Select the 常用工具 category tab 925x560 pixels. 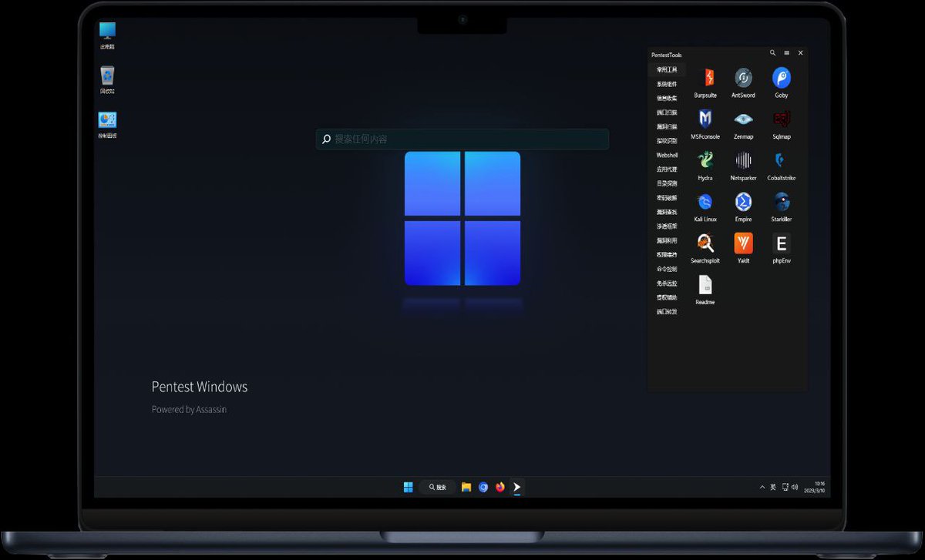pos(667,69)
